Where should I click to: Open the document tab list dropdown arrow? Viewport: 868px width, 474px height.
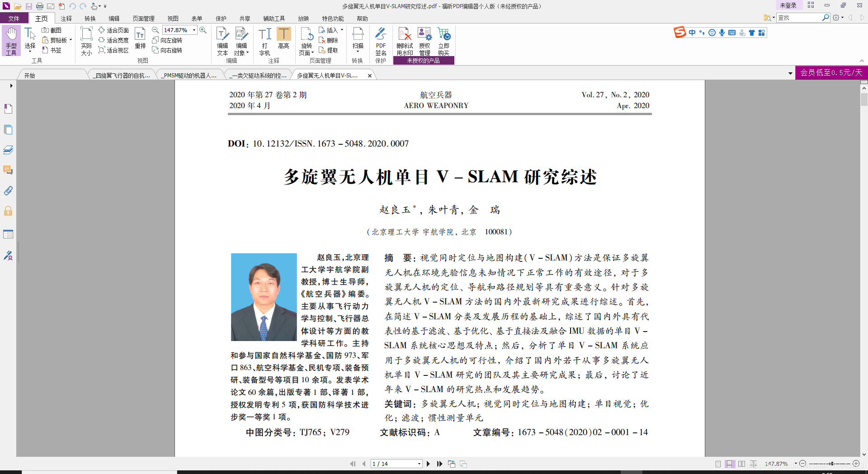(790, 73)
